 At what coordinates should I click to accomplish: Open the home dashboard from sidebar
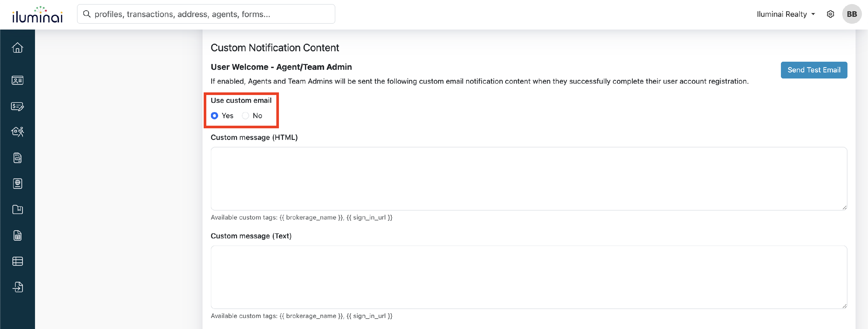18,48
